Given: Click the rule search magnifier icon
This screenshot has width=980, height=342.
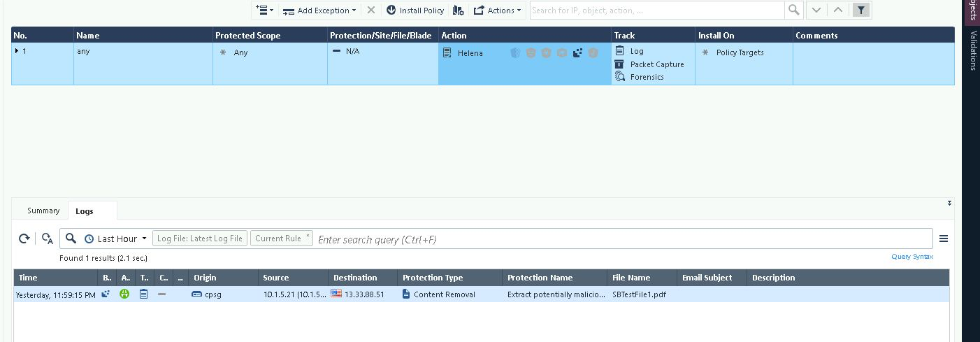Looking at the screenshot, I should click(793, 10).
